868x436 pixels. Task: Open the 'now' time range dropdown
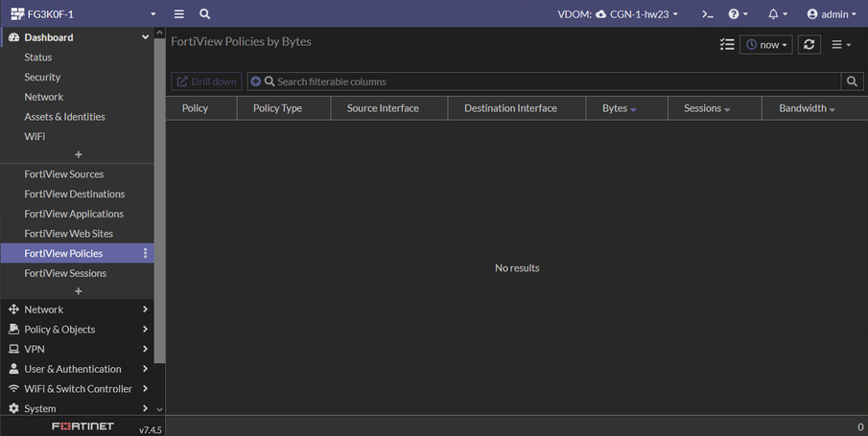(766, 45)
